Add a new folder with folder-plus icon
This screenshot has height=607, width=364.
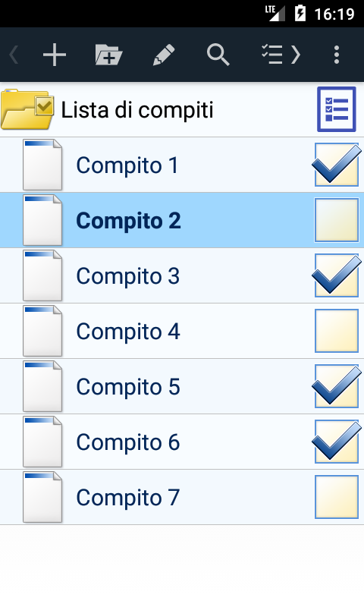coord(108,55)
